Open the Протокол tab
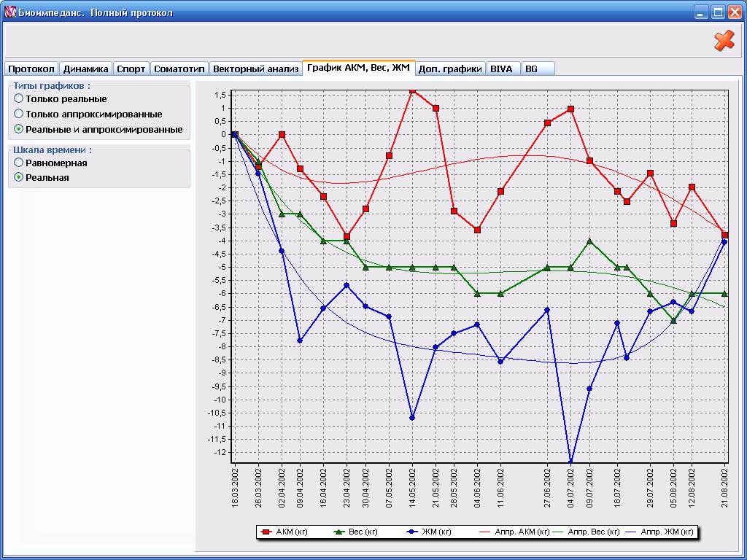This screenshot has height=560, width=747. pos(31,69)
